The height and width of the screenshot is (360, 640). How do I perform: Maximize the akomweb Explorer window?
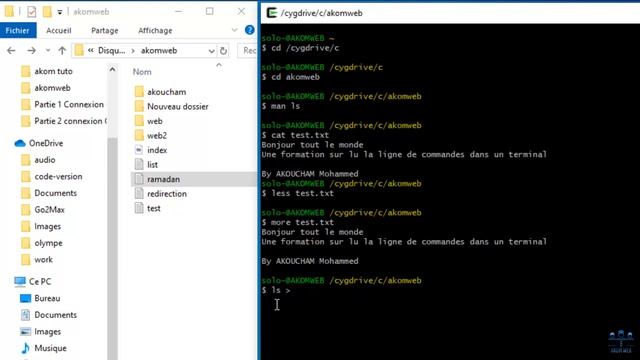tap(209, 11)
